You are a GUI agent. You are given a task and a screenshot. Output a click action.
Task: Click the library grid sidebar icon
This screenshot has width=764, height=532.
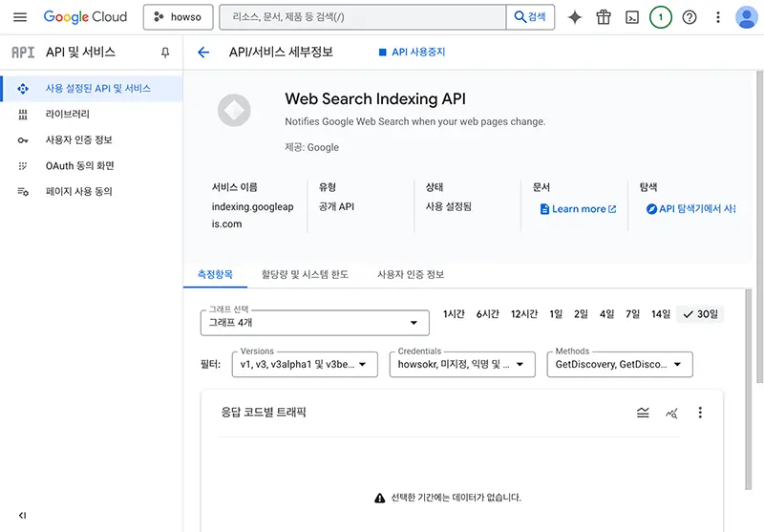click(x=23, y=115)
